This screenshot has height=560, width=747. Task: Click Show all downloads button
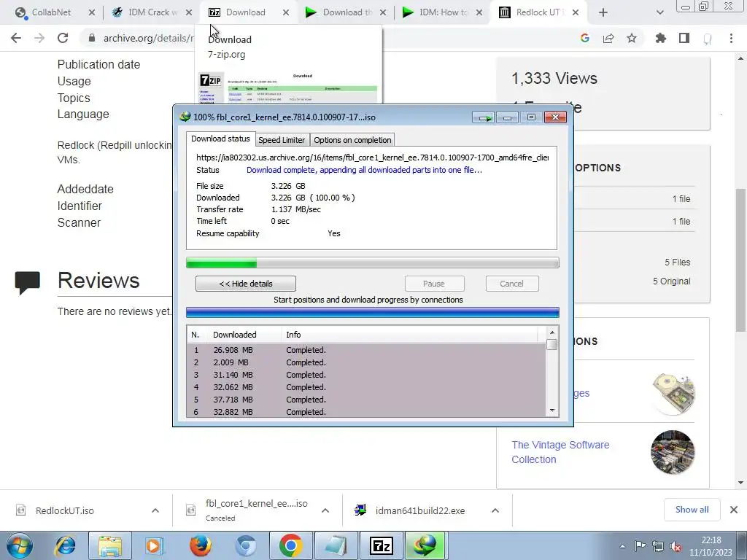click(692, 510)
